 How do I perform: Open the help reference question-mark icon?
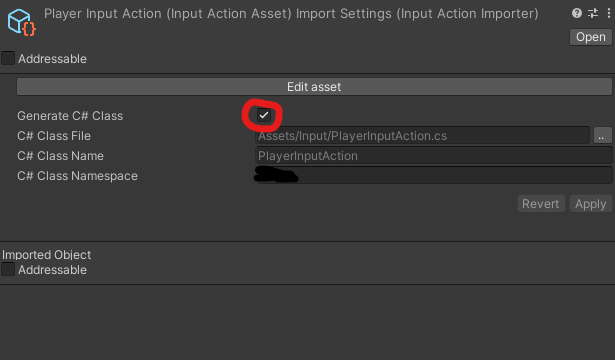tap(577, 13)
